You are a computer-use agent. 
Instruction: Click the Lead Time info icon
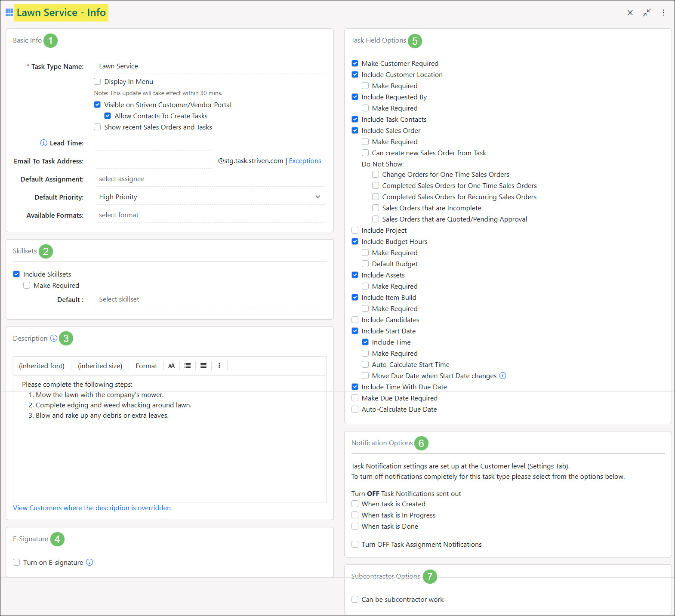coord(43,143)
